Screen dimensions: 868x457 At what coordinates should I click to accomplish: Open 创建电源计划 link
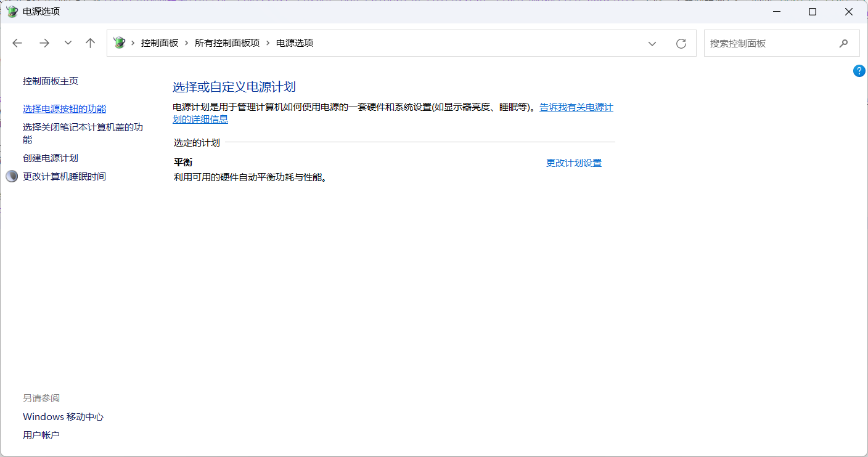click(51, 158)
